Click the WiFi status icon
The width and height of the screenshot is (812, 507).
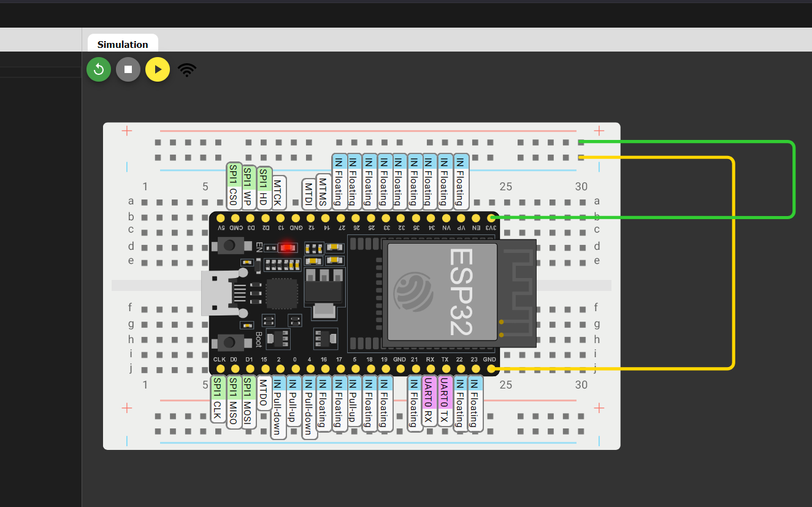(x=187, y=70)
